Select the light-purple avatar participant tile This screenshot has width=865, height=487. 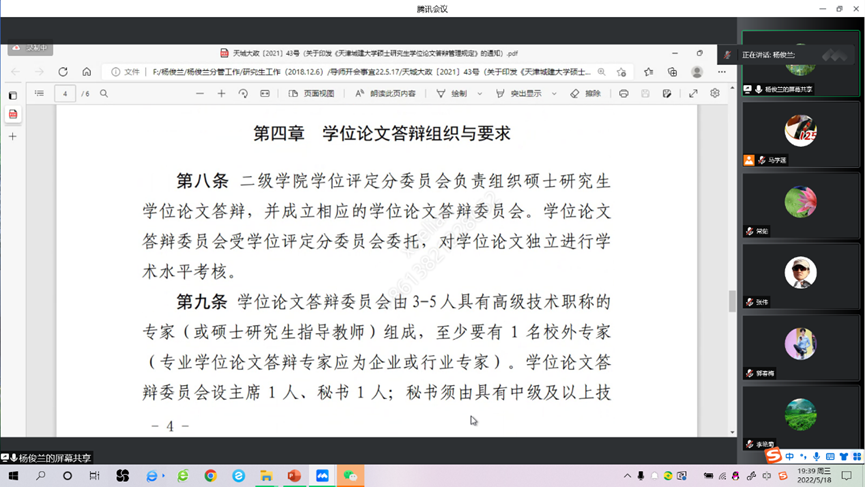pos(800,347)
